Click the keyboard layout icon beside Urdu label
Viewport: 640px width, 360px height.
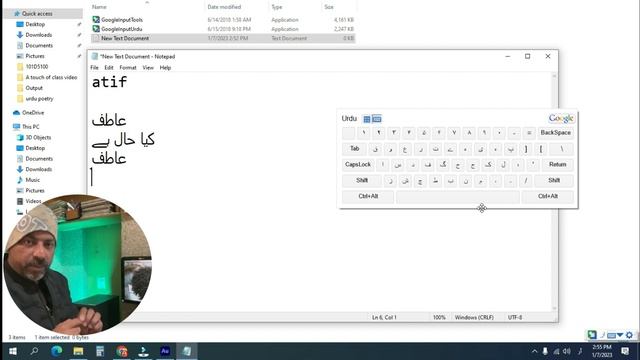point(377,119)
